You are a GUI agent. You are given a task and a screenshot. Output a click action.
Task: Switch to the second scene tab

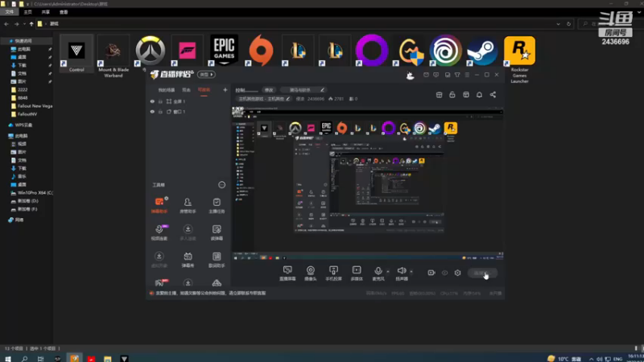(x=187, y=90)
